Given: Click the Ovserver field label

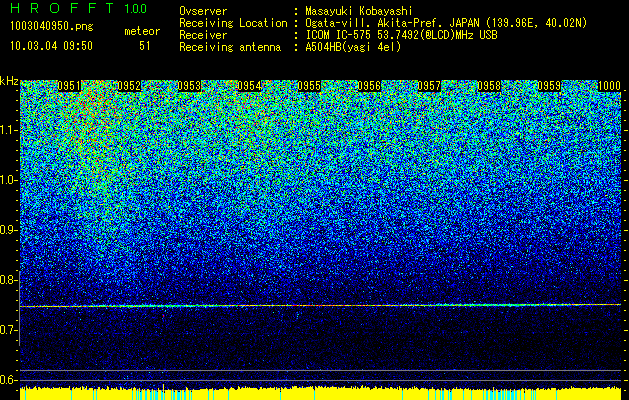Looking at the screenshot, I should [203, 11].
